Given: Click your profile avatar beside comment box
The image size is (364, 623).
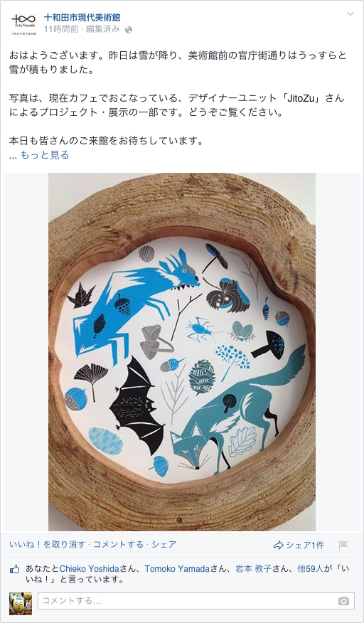Looking at the screenshot, I should 21,604.
